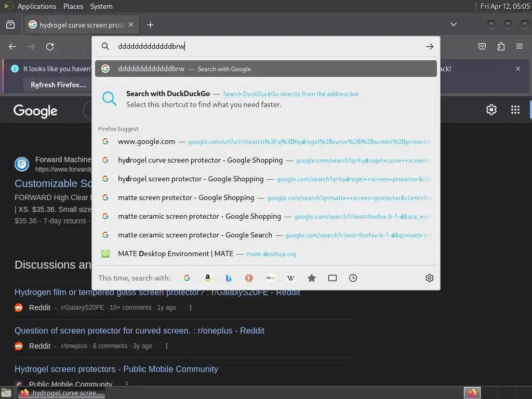Choose Search with DuckDuckGo shortcut
This screenshot has width=532, height=399.
265,99
